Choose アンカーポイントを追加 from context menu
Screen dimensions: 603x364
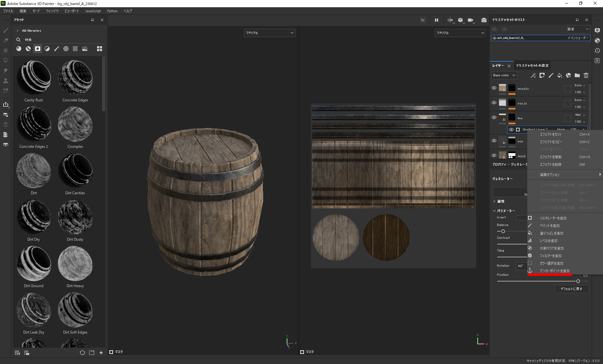pos(554,271)
